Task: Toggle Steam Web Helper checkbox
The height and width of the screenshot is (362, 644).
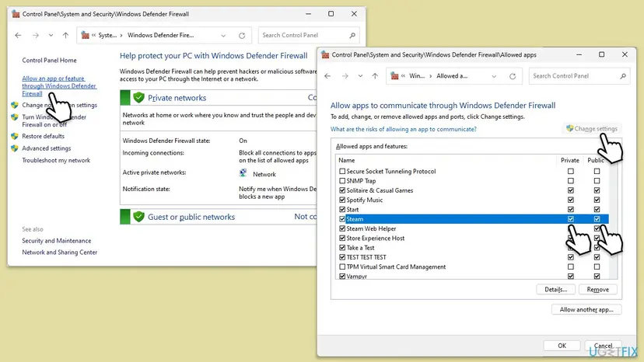Action: (342, 228)
